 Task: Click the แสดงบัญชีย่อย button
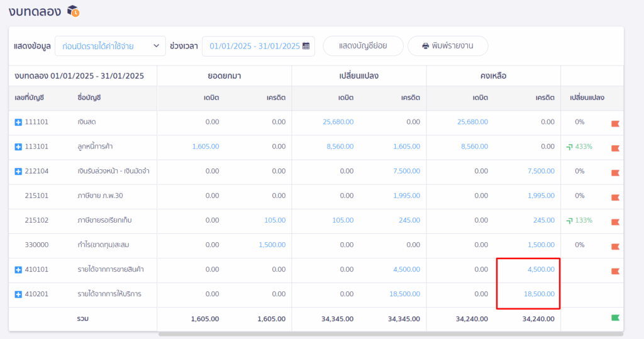pyautogui.click(x=363, y=46)
